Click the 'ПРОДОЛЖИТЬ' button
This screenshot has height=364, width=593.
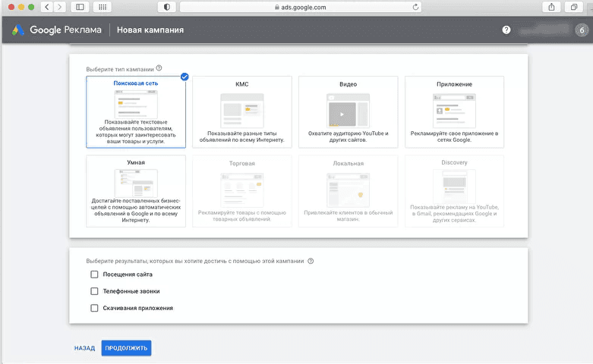[126, 348]
